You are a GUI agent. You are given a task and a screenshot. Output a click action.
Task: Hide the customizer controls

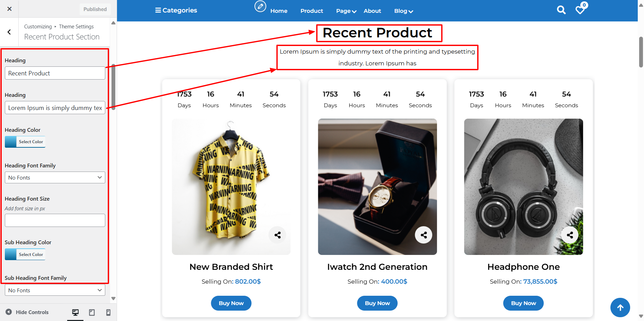pyautogui.click(x=27, y=312)
